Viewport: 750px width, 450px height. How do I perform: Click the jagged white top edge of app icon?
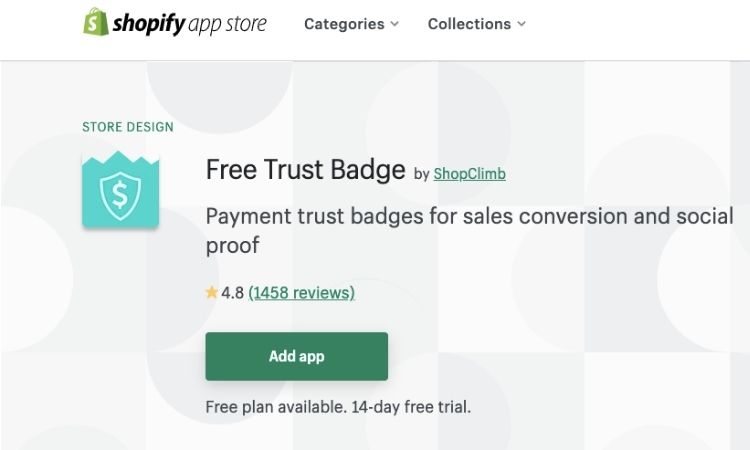pos(121,158)
